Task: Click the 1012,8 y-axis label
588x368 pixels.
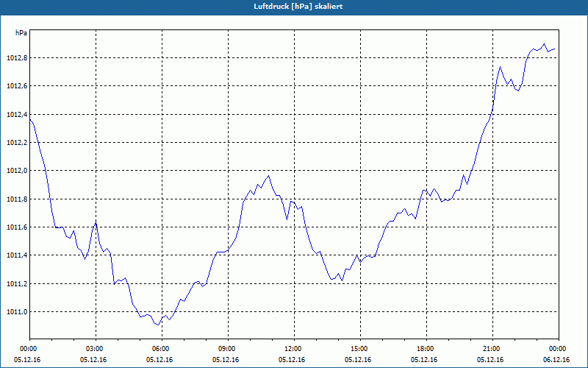Action: (x=16, y=58)
